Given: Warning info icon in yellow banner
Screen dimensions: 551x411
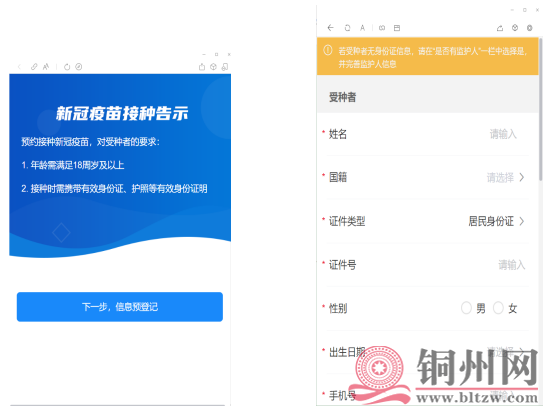Looking at the screenshot, I should point(328,50).
